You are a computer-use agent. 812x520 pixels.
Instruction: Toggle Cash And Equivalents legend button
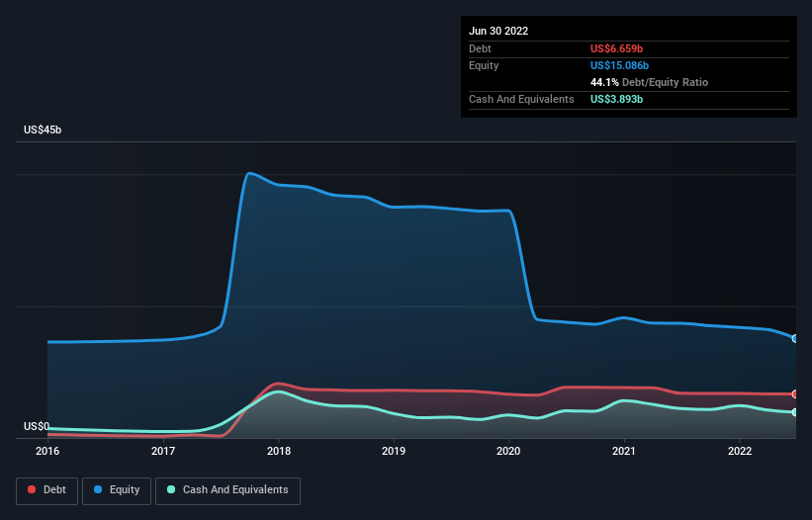pyautogui.click(x=227, y=490)
